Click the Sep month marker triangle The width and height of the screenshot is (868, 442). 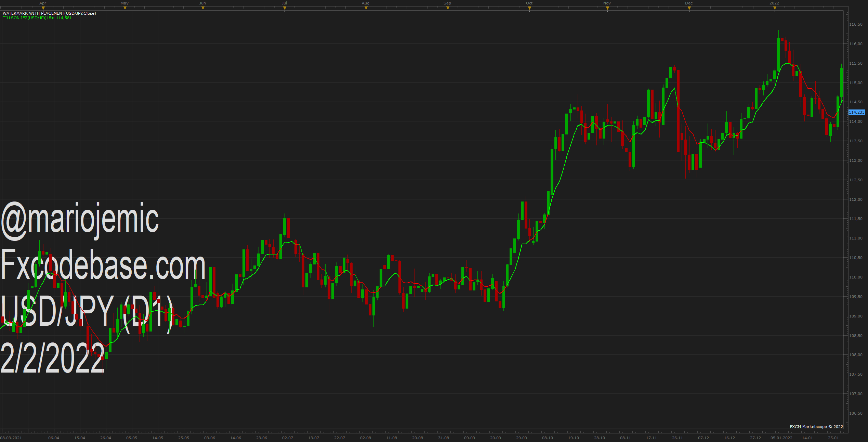click(448, 9)
